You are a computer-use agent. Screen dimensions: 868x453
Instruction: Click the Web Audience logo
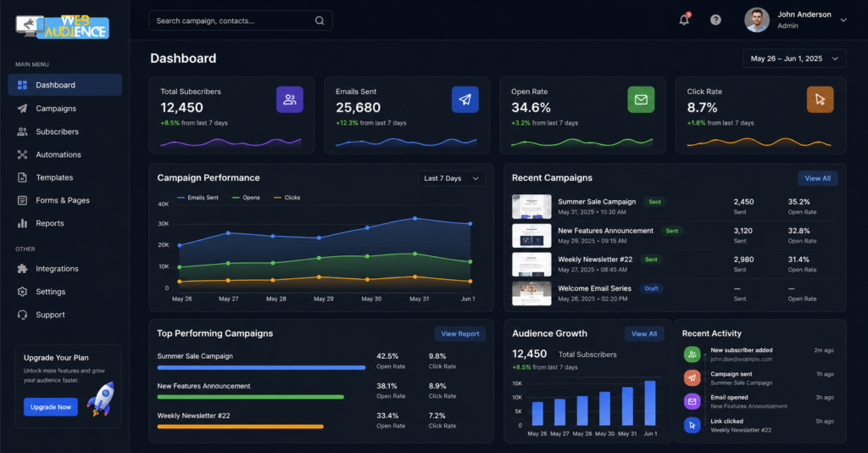click(62, 26)
